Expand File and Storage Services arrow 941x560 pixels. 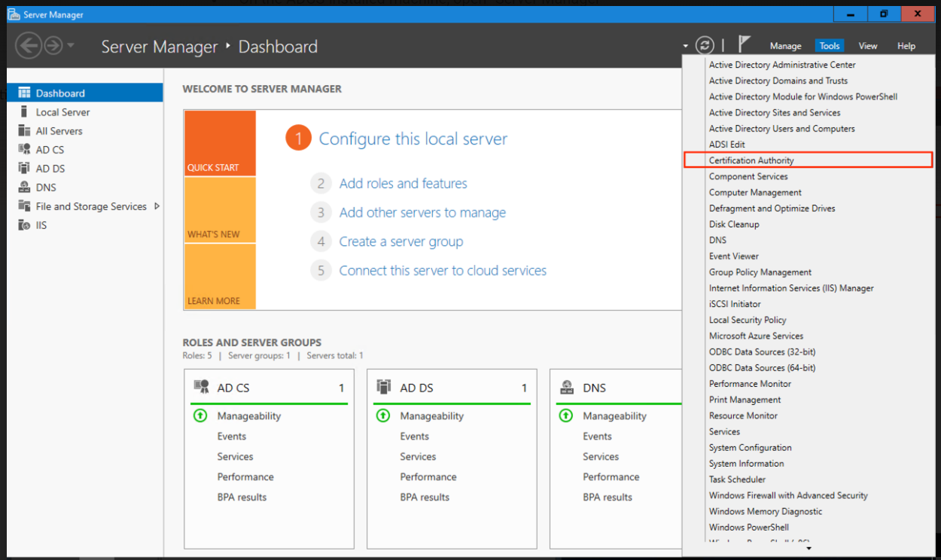pos(157,206)
